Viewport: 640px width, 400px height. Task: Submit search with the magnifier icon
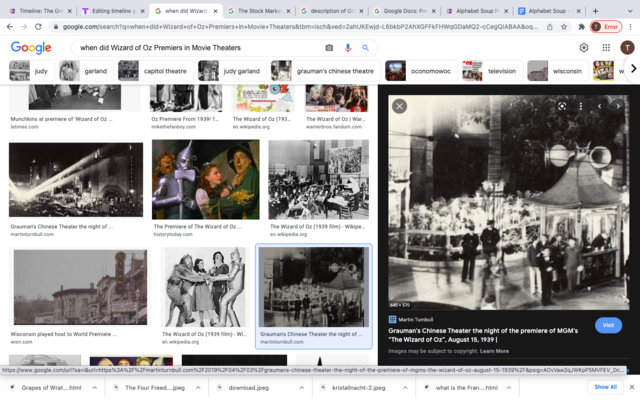(365, 48)
